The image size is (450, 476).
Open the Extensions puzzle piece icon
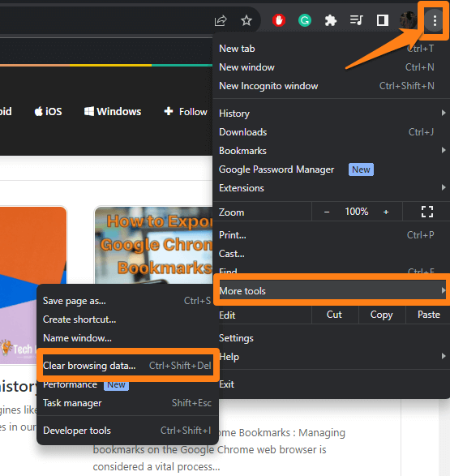[331, 20]
